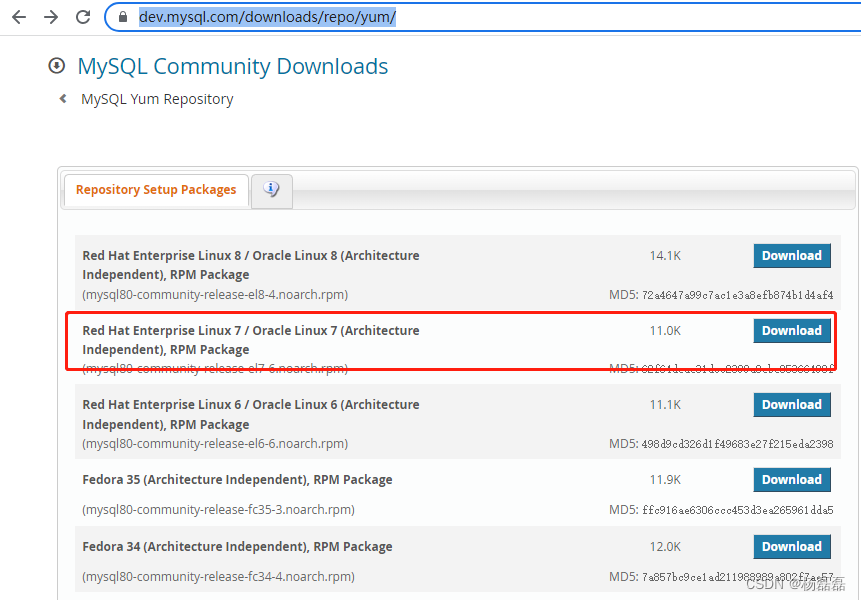
Task: Download the Red Hat Enterprise Linux 6 package
Action: (791, 404)
